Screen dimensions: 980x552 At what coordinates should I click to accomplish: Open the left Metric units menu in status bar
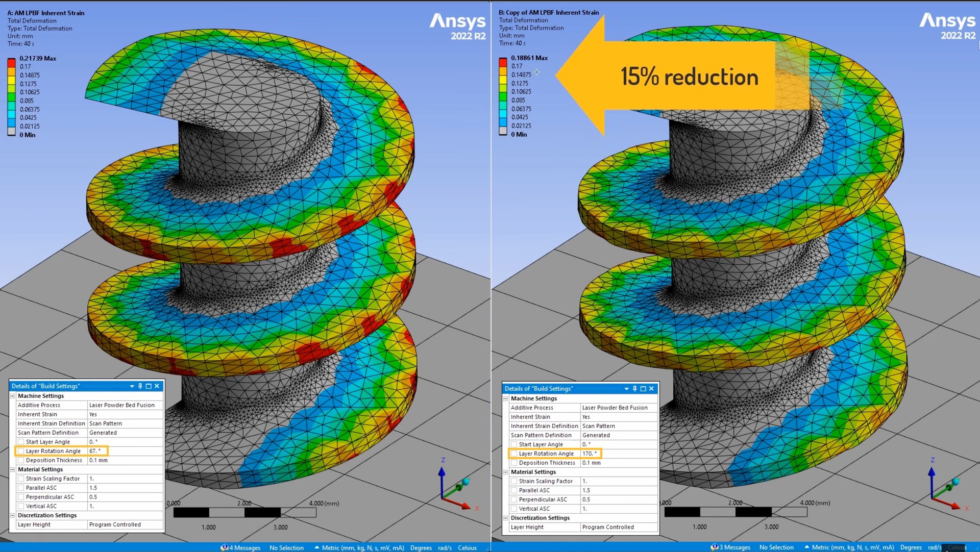pyautogui.click(x=359, y=547)
